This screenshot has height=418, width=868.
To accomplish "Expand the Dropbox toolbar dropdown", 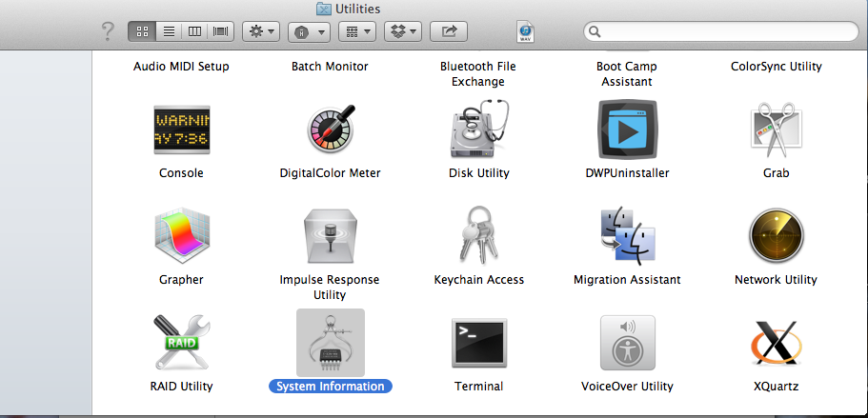I will [x=402, y=31].
